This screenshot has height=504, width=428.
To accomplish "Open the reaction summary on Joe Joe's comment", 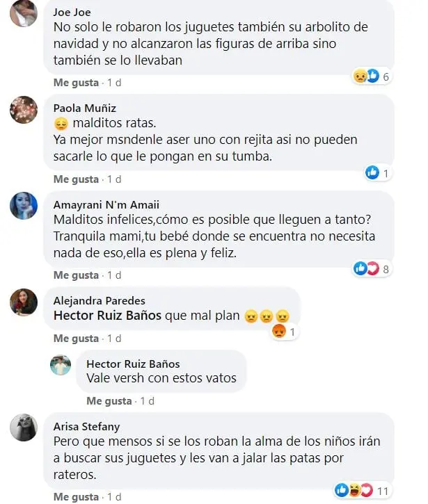I will (x=372, y=76).
